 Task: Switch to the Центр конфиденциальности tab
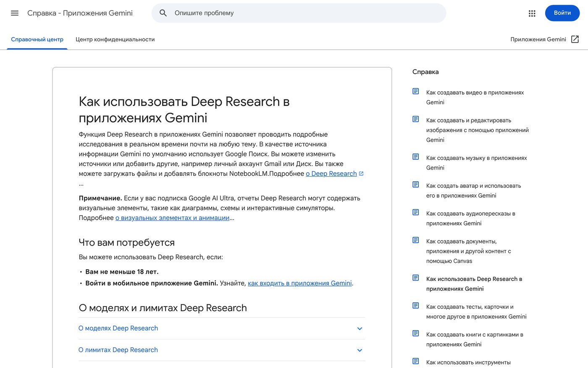point(115,40)
